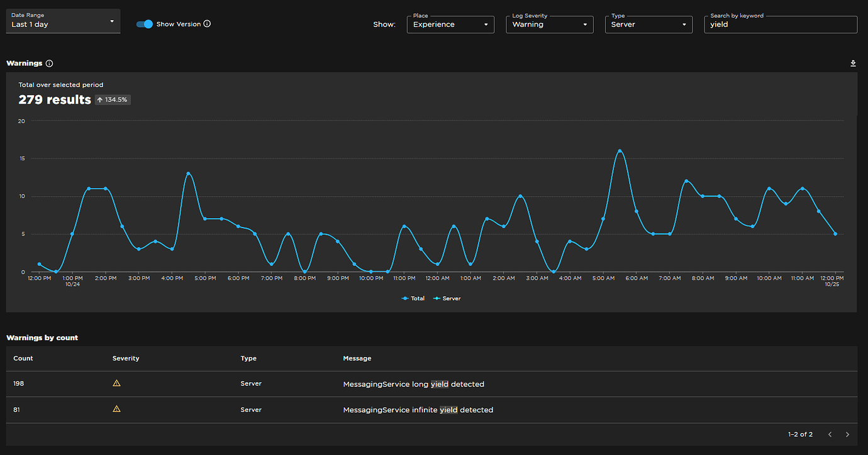868x455 pixels.
Task: Click the 134.5% increase badge
Action: click(x=113, y=100)
